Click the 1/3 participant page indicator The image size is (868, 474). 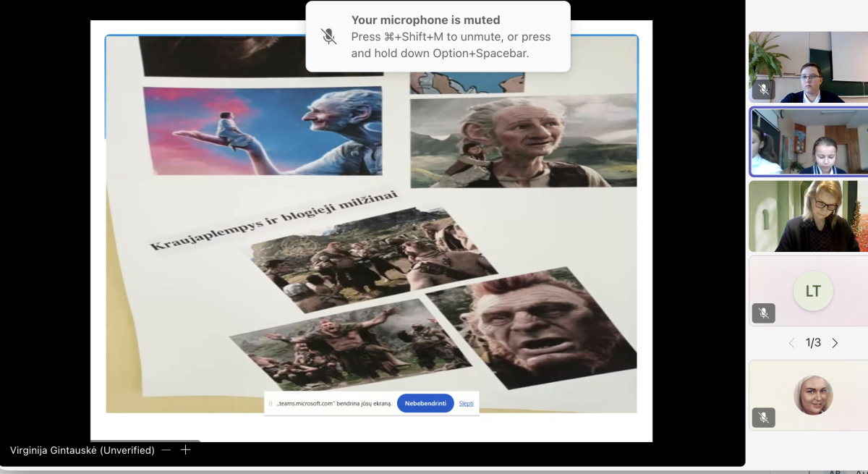813,343
